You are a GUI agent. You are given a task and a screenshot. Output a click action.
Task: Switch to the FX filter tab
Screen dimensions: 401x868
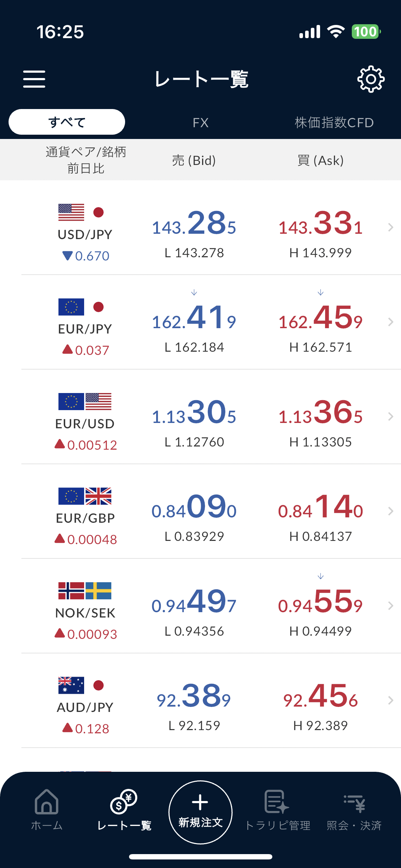pos(200,123)
